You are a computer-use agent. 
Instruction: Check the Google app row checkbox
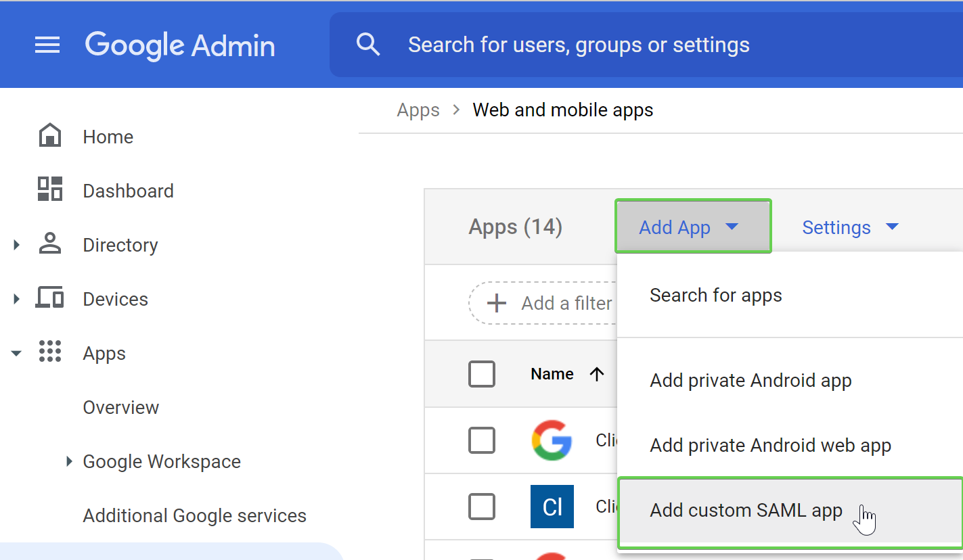(482, 440)
